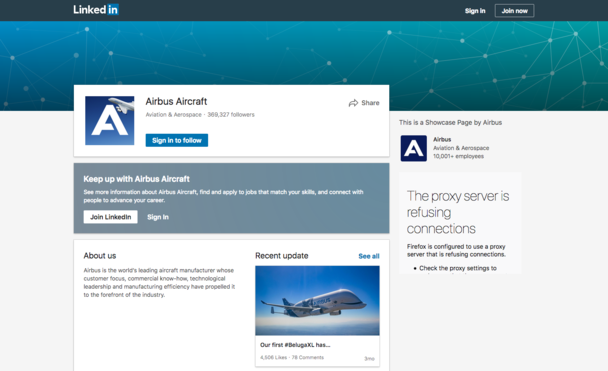Click Sign in at top right
Image resolution: width=608 pixels, height=371 pixels.
(x=475, y=11)
